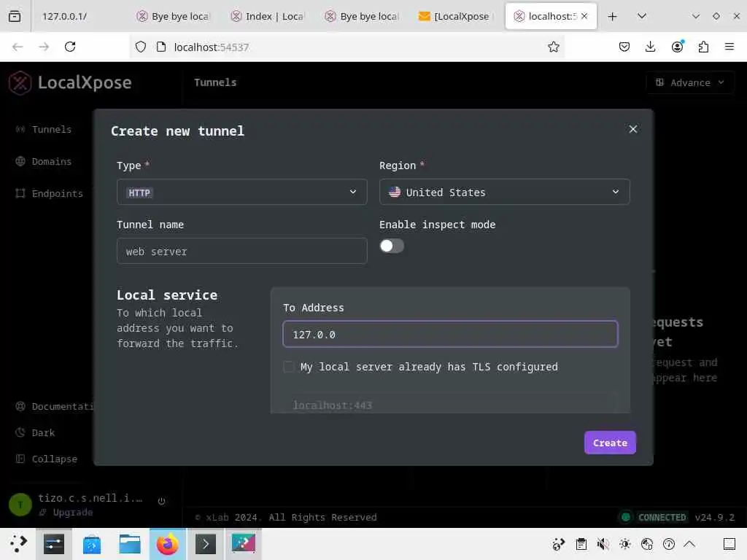Click the LocalXpose logo icon
The image size is (747, 560).
(20, 82)
